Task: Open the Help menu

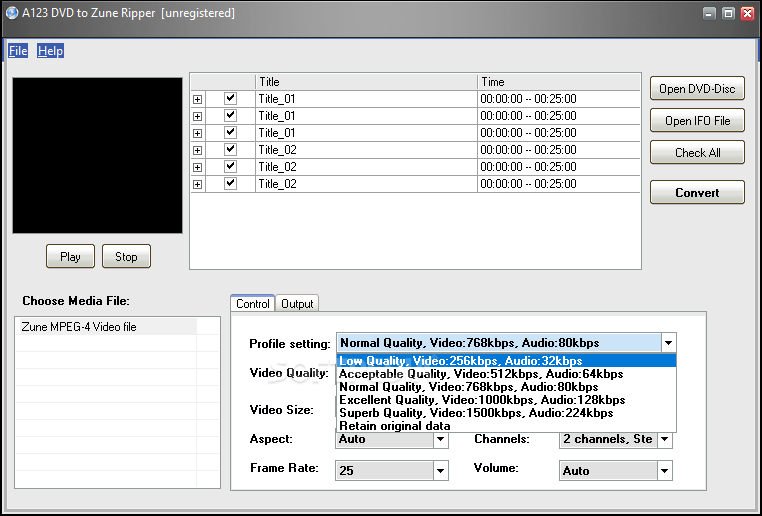Action: [51, 51]
